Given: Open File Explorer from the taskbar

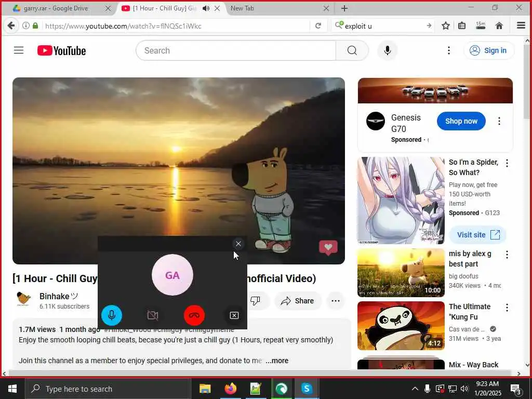Looking at the screenshot, I should tap(205, 389).
